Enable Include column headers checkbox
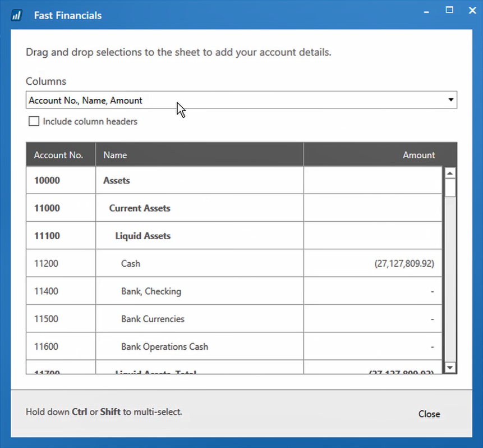This screenshot has height=448, width=483. coord(34,121)
